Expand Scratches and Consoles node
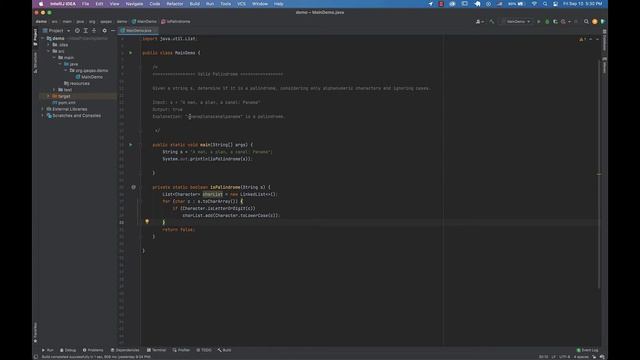The width and height of the screenshot is (640, 360). pos(43,116)
